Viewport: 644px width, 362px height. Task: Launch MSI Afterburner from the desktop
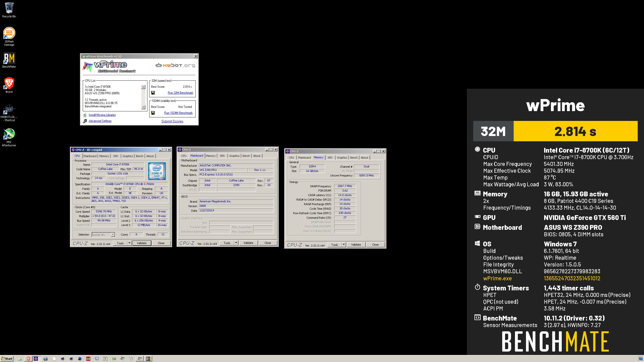(x=9, y=138)
